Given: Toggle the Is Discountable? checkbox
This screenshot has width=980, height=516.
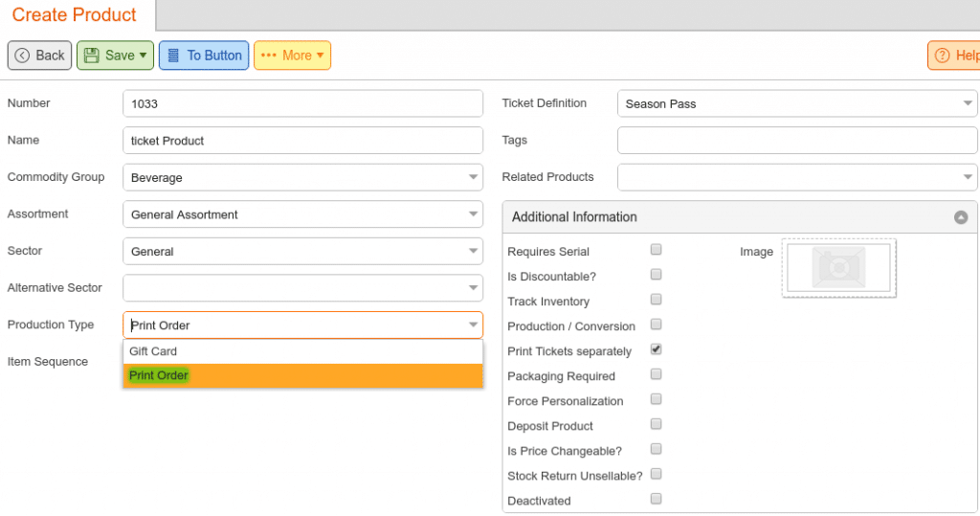Looking at the screenshot, I should point(656,275).
